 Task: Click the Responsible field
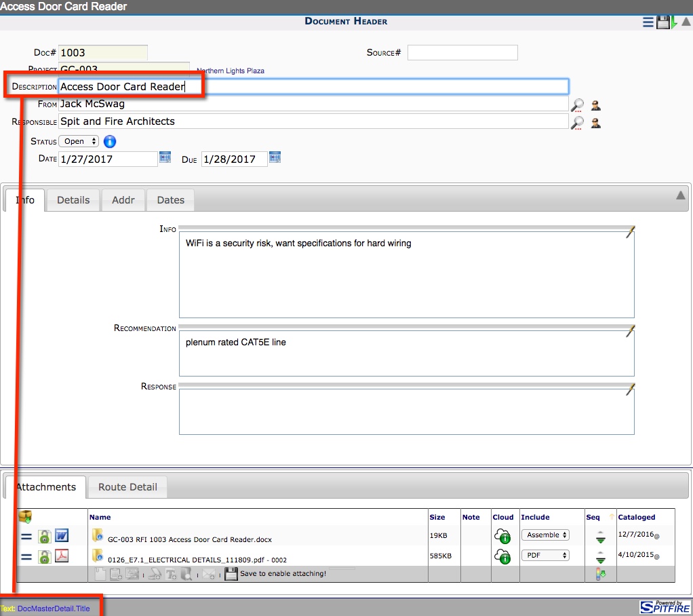pos(313,121)
